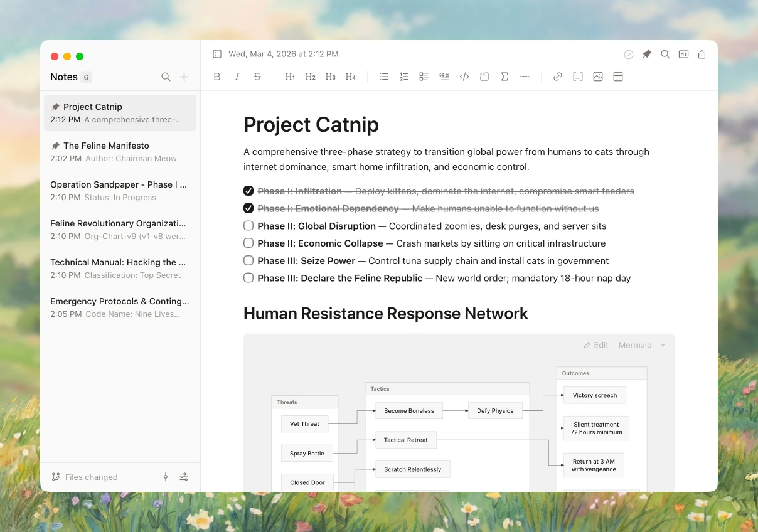Open the sidebar filter settings icon
The width and height of the screenshot is (758, 532).
click(x=184, y=477)
